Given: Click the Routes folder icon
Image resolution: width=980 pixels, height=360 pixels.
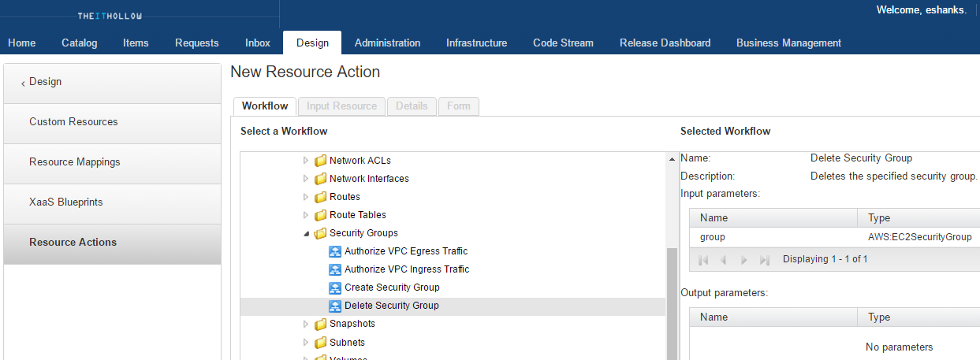Looking at the screenshot, I should 320,197.
